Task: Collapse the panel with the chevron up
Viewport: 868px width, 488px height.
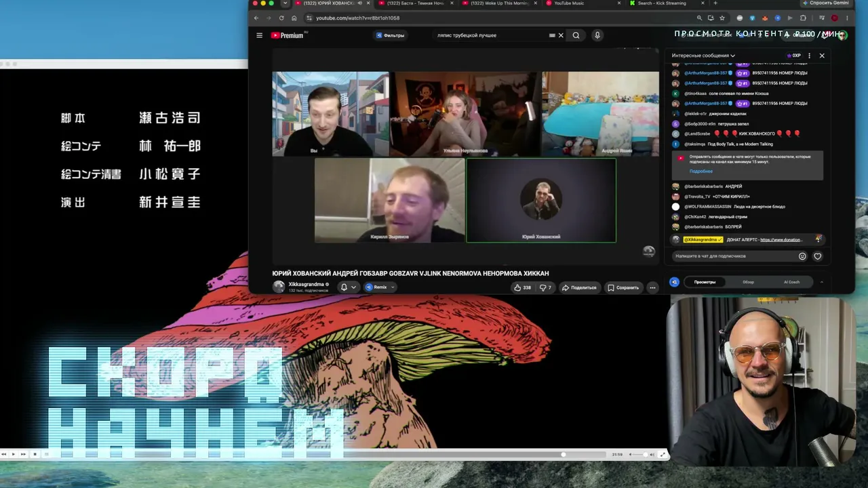Action: coord(821,282)
